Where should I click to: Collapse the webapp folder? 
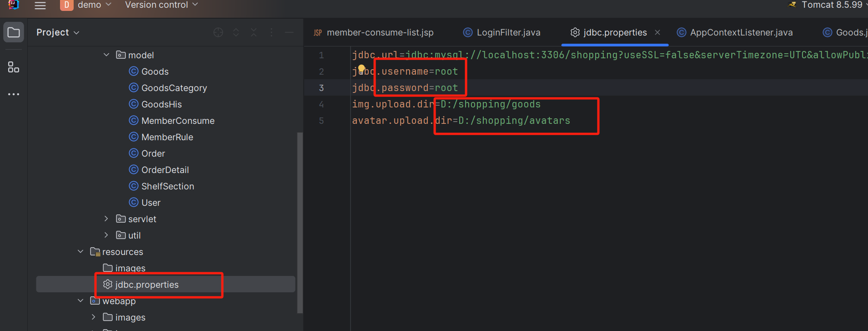(x=80, y=301)
